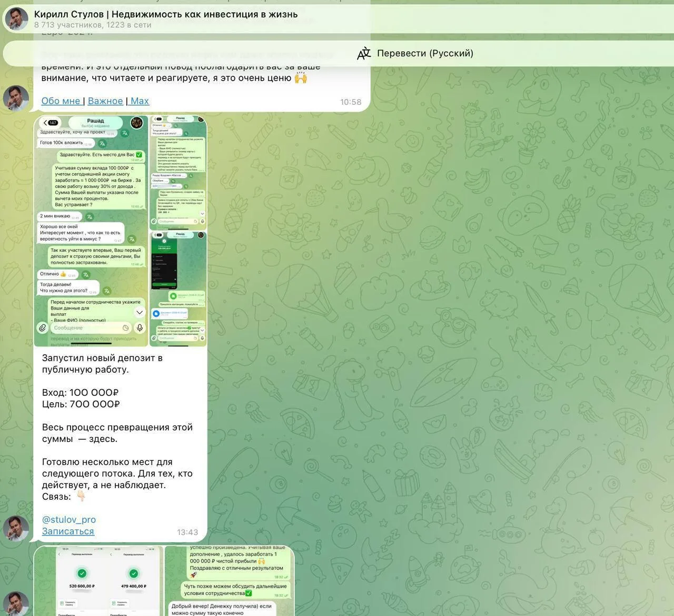Click the paragraph 'Весь процесс превращения этой суммы'

pyautogui.click(x=117, y=433)
